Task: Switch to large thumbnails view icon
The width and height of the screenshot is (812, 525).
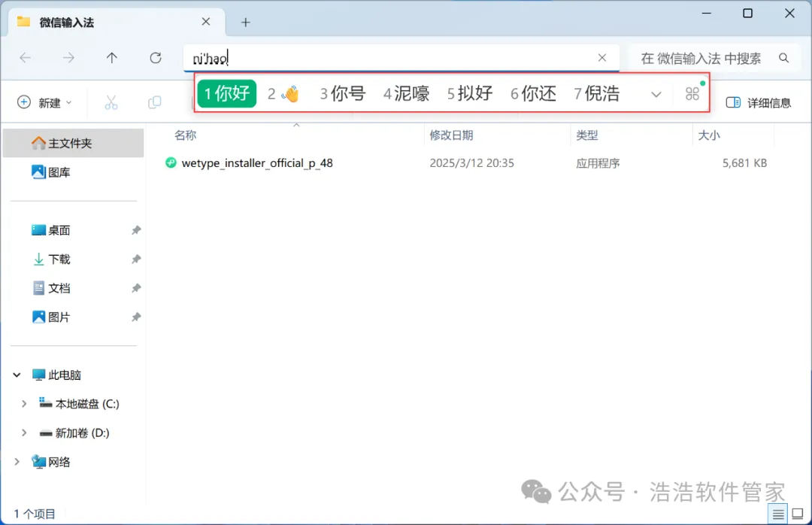Action: (x=798, y=514)
